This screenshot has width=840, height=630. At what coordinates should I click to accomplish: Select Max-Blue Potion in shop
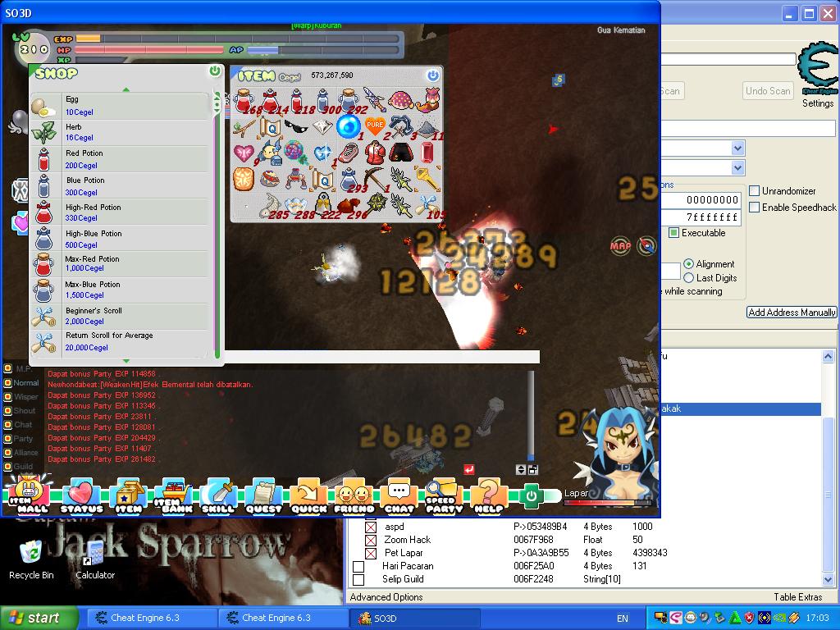pos(120,290)
